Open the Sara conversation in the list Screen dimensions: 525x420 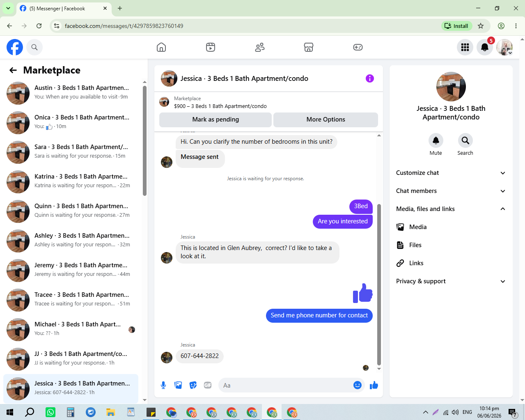click(71, 152)
